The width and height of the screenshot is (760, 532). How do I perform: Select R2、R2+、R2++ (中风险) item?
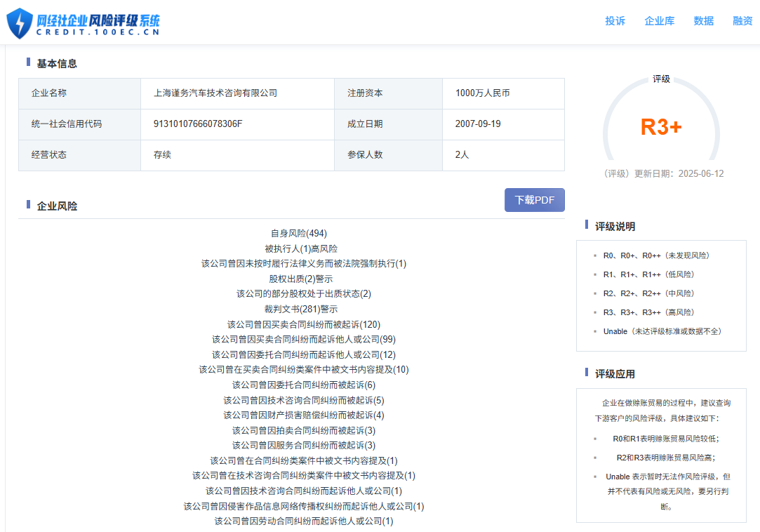click(x=648, y=293)
